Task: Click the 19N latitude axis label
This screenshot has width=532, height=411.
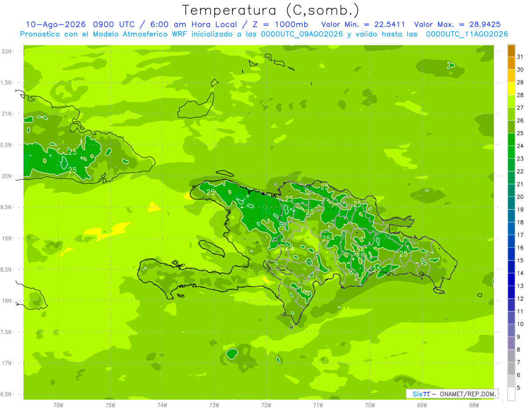Action: (x=7, y=239)
